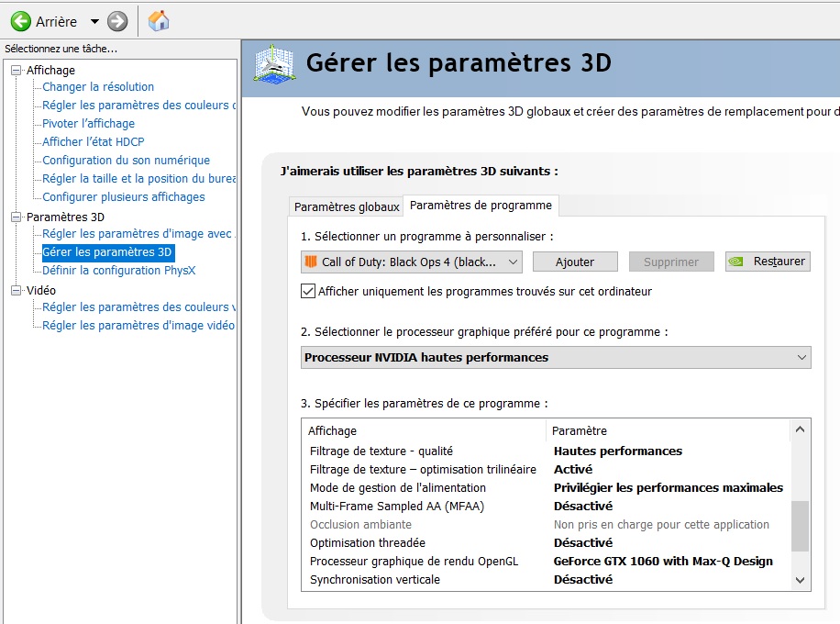Viewport: 840px width, 624px height.
Task: Click the Home icon in toolbar
Action: tap(159, 21)
